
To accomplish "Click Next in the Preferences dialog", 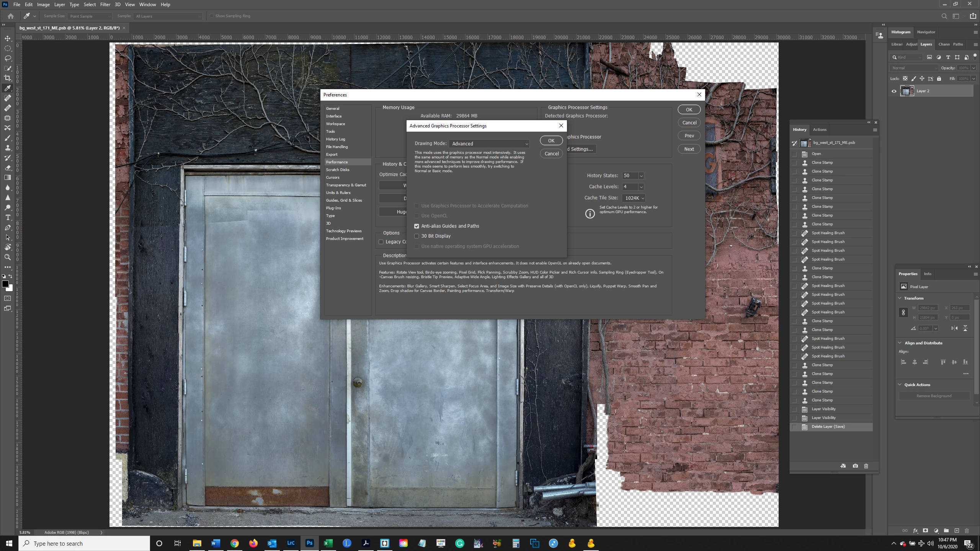I will click(x=689, y=149).
